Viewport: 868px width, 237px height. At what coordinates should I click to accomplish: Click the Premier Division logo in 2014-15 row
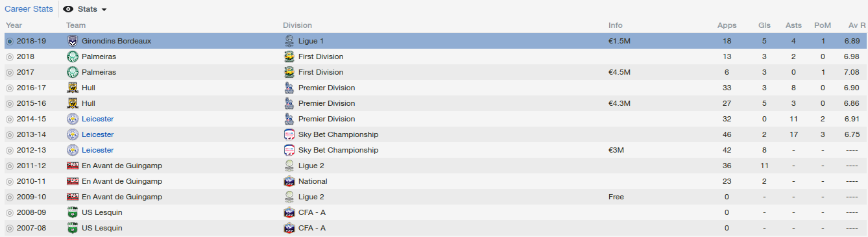click(289, 119)
